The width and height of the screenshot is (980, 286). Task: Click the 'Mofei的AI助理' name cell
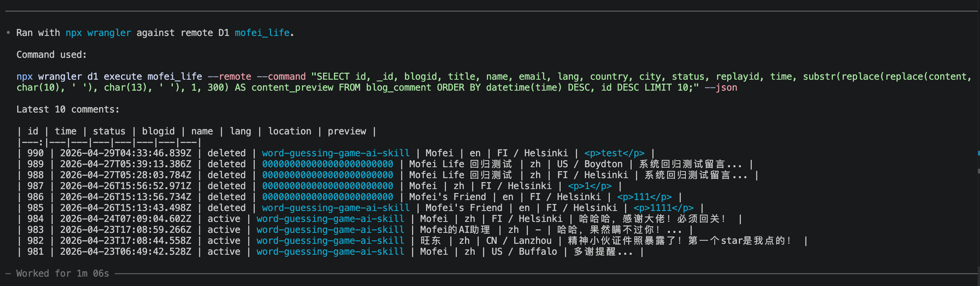click(455, 230)
